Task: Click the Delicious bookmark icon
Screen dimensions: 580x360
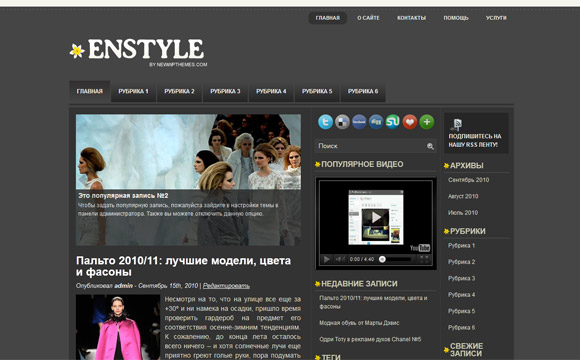Action: pos(342,122)
